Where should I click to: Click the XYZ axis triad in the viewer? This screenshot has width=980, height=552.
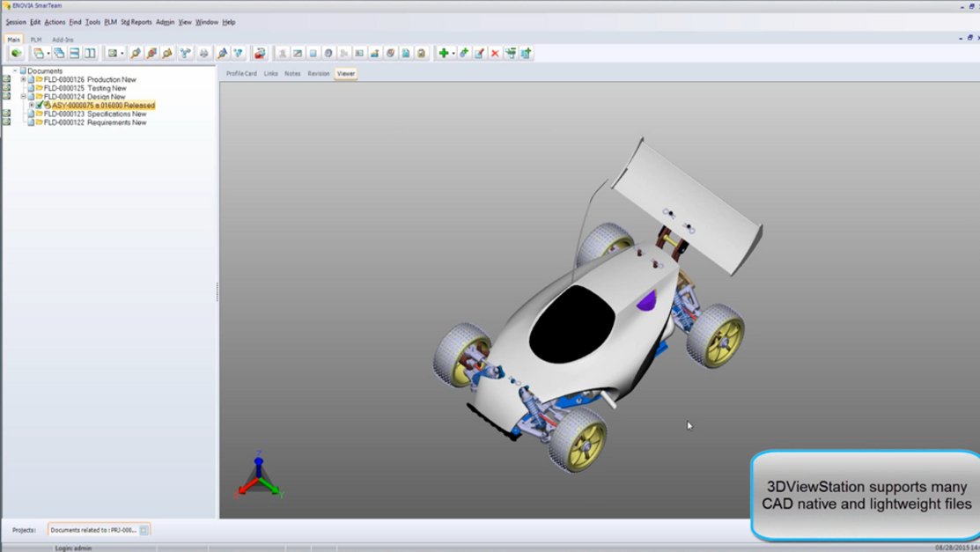pos(259,475)
